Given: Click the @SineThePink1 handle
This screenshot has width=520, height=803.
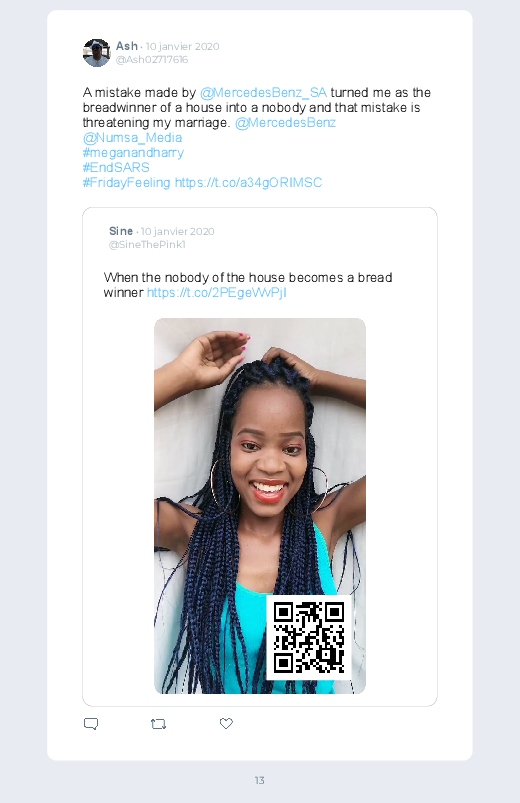Looking at the screenshot, I should [147, 244].
